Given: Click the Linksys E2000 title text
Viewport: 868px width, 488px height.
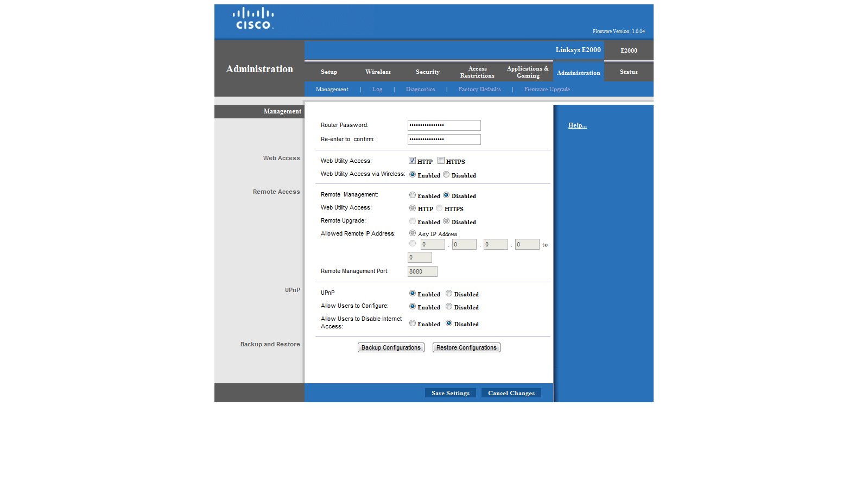Looking at the screenshot, I should (x=578, y=50).
